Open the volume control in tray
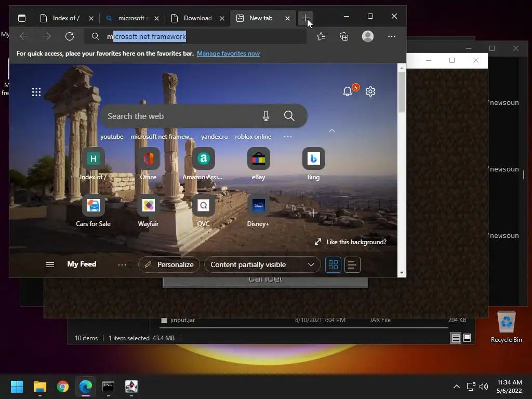 coord(484,387)
